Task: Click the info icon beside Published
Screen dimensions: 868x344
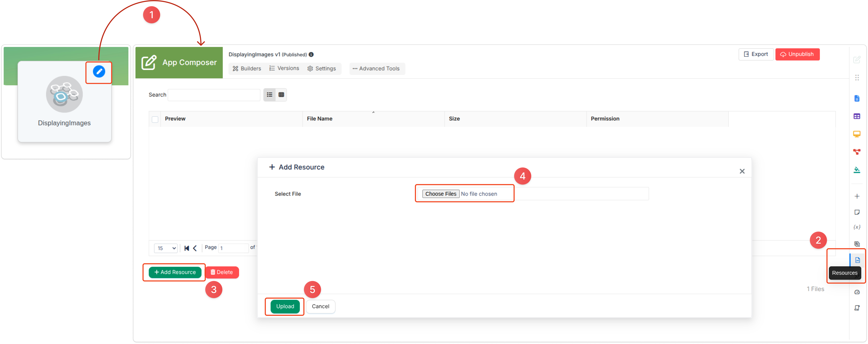Action: (311, 55)
